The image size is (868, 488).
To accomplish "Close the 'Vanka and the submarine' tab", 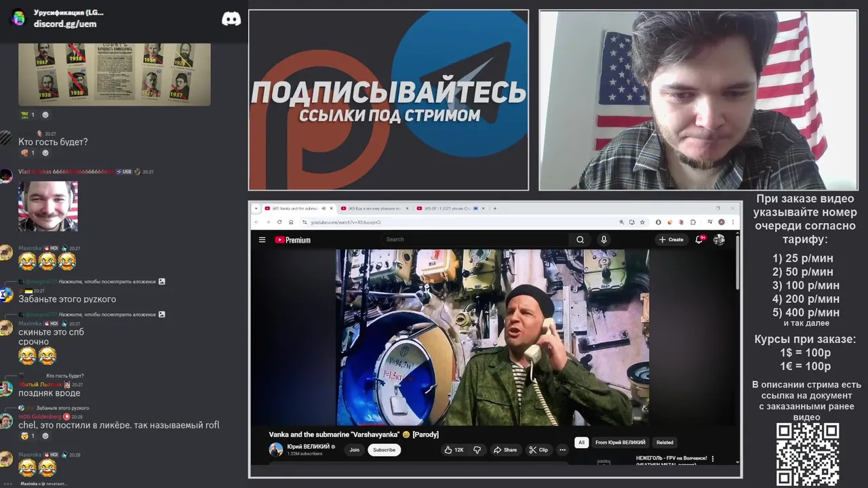I will point(332,209).
